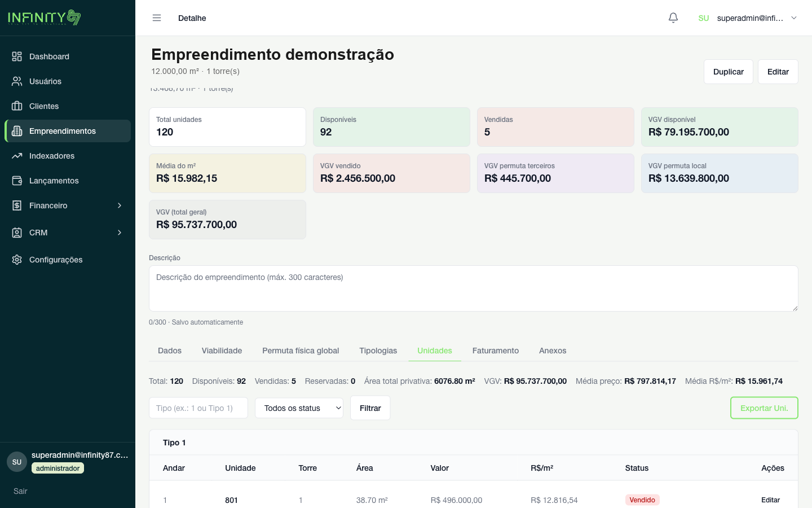The height and width of the screenshot is (508, 812).
Task: Open Usuários menu item
Action: [x=68, y=81]
